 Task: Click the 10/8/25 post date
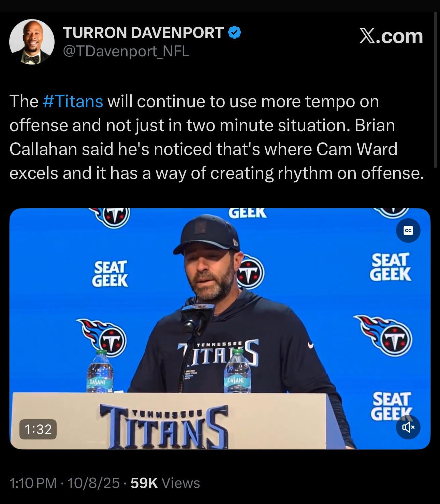(x=93, y=483)
